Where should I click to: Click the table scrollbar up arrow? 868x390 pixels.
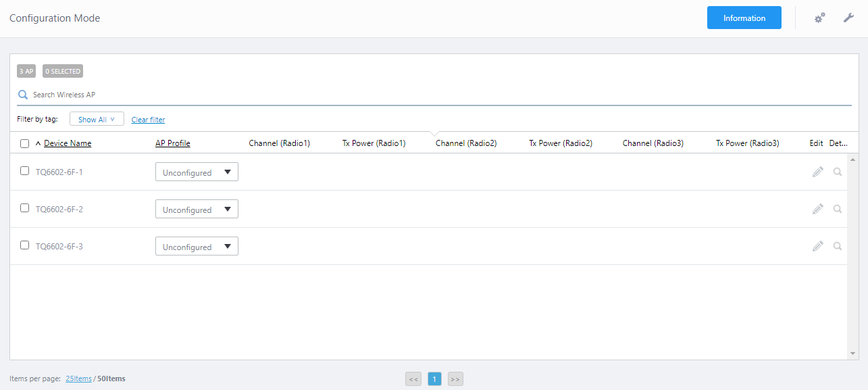pos(852,160)
